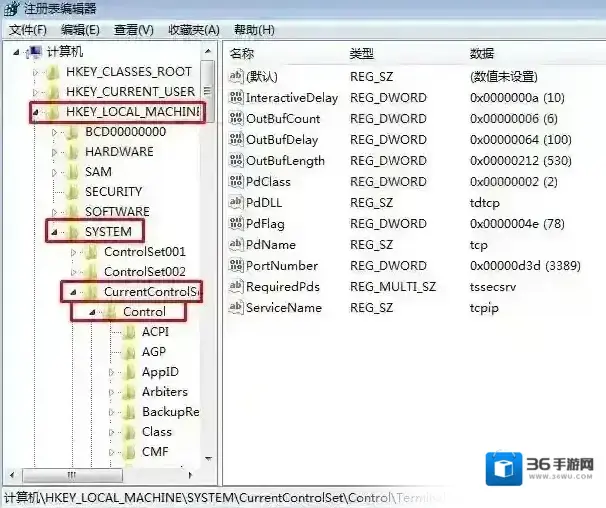
Task: Click the 数据 column header
Action: [x=482, y=53]
